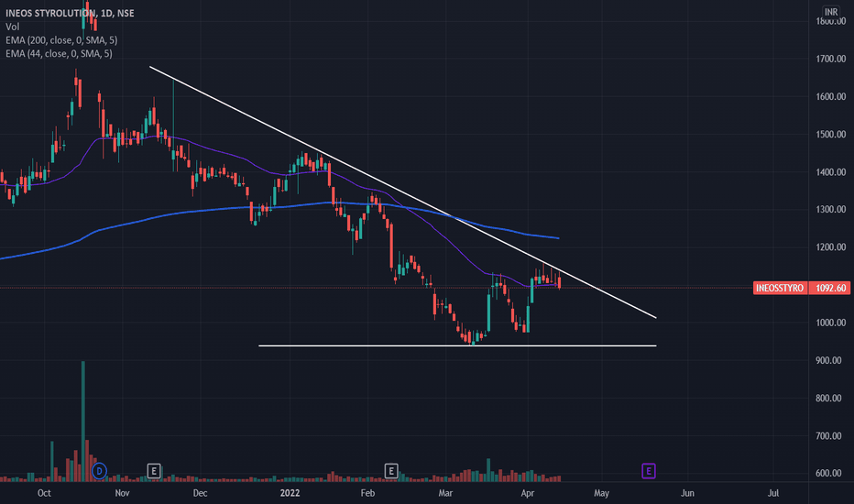Click the 800.00 price axis label
The height and width of the screenshot is (504, 854).
tap(828, 399)
